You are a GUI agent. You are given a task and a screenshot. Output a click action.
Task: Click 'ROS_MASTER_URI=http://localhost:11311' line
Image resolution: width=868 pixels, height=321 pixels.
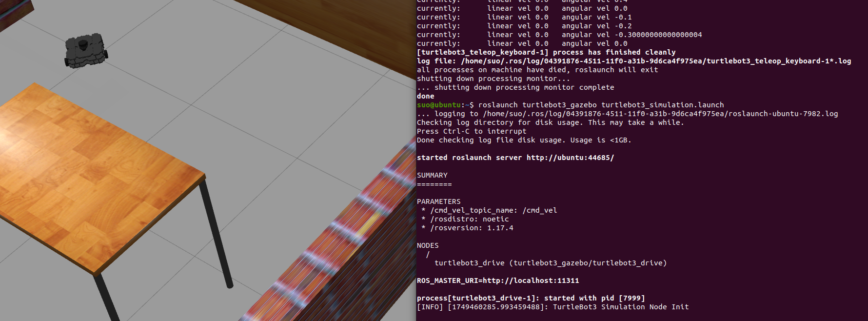click(x=498, y=281)
